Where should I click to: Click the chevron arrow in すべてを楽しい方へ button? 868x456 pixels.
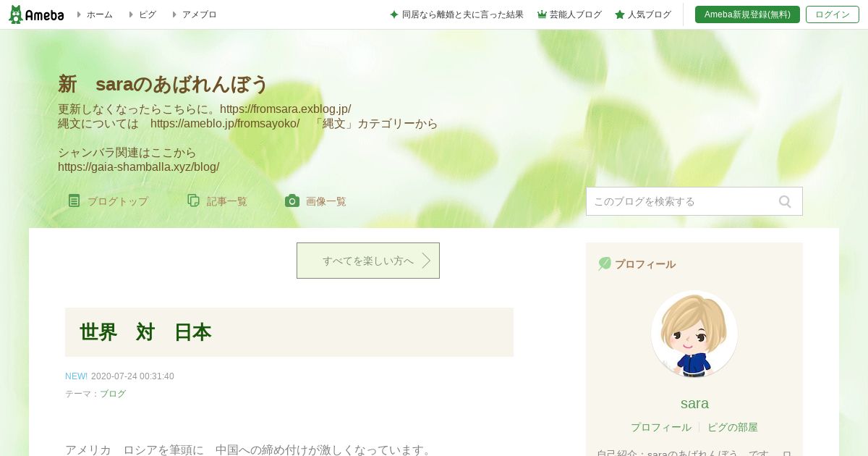[x=426, y=261]
